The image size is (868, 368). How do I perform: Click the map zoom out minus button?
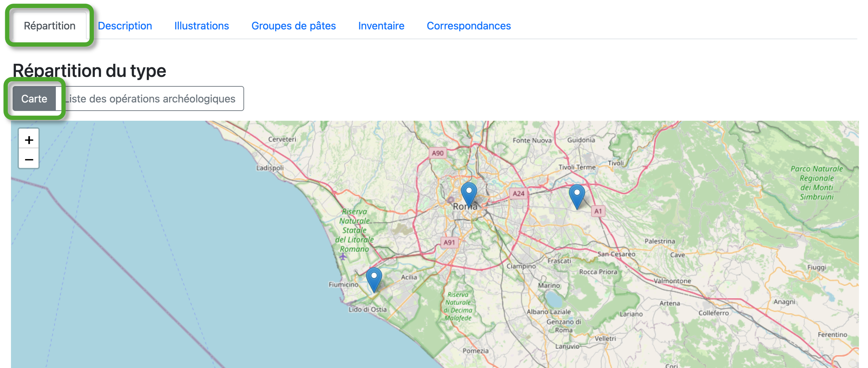click(29, 159)
